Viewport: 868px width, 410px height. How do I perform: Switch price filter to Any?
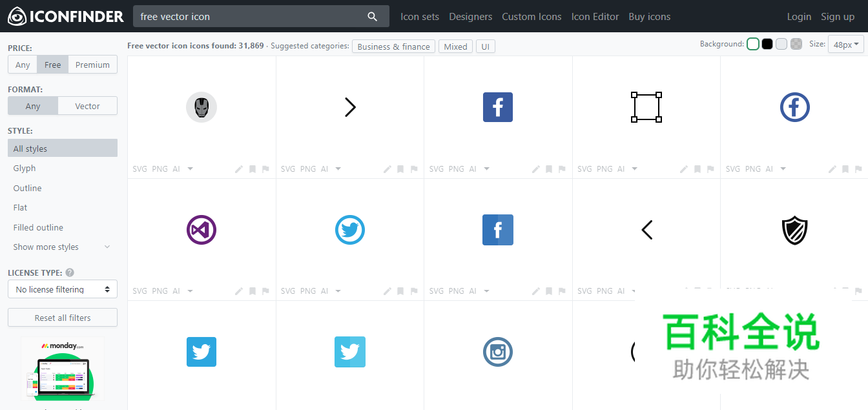tap(23, 65)
